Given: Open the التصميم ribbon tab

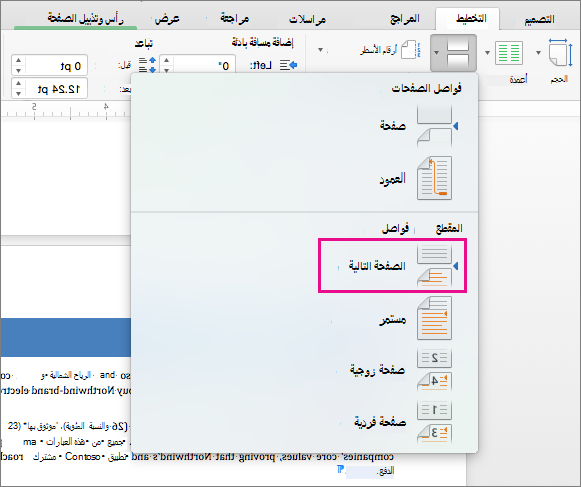Looking at the screenshot, I should click(539, 19).
